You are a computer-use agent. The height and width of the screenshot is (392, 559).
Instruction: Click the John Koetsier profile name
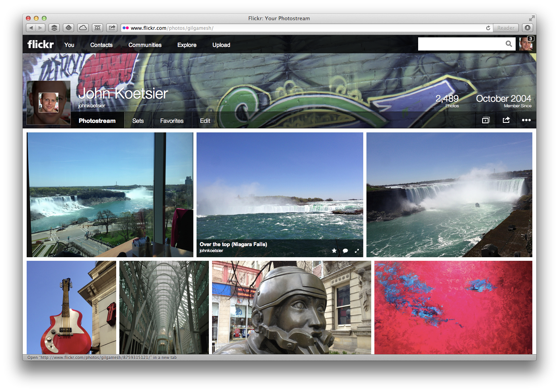coord(123,93)
